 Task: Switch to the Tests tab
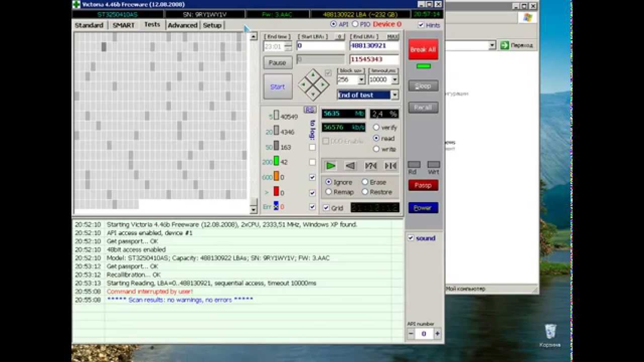152,24
